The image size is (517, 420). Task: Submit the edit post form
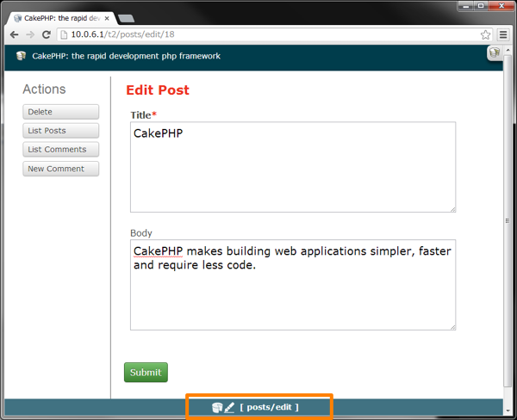point(146,373)
